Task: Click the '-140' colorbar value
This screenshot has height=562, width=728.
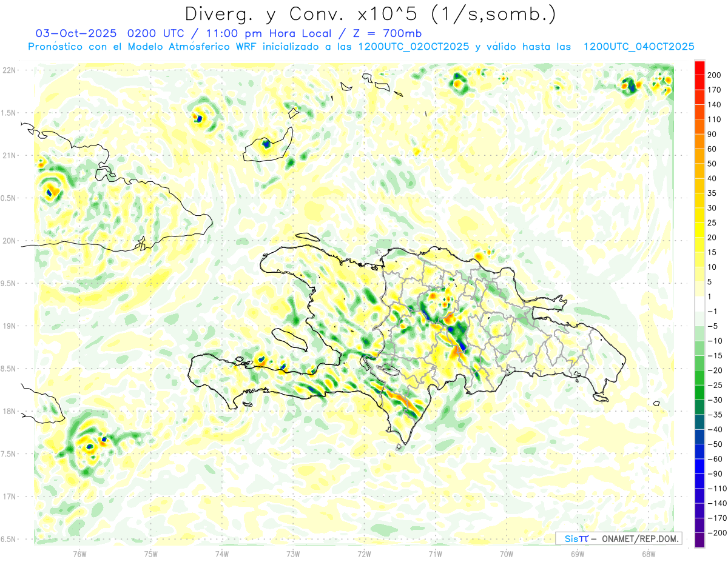Action: point(718,504)
